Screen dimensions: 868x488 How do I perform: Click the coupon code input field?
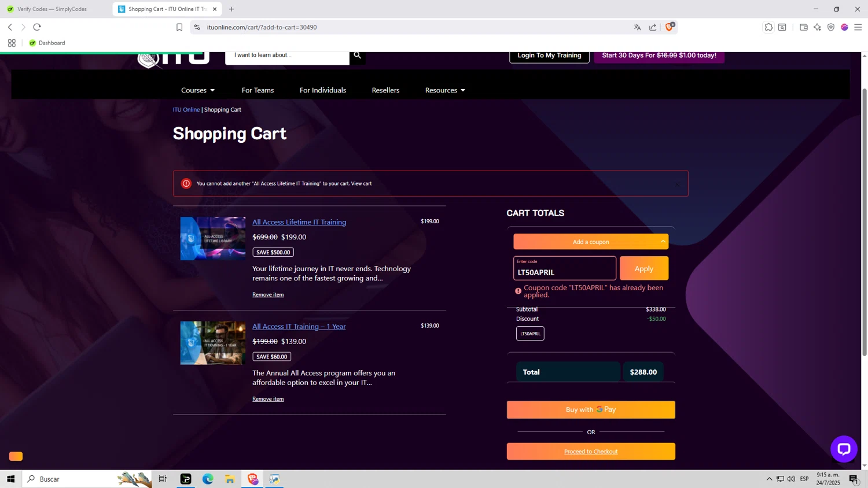pyautogui.click(x=565, y=268)
